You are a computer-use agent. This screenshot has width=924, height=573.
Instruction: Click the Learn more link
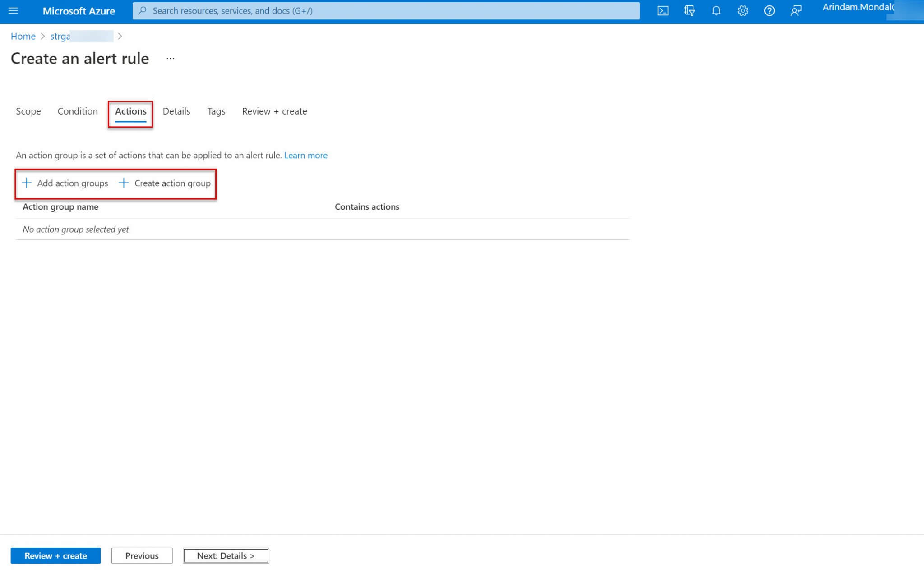[x=305, y=156]
